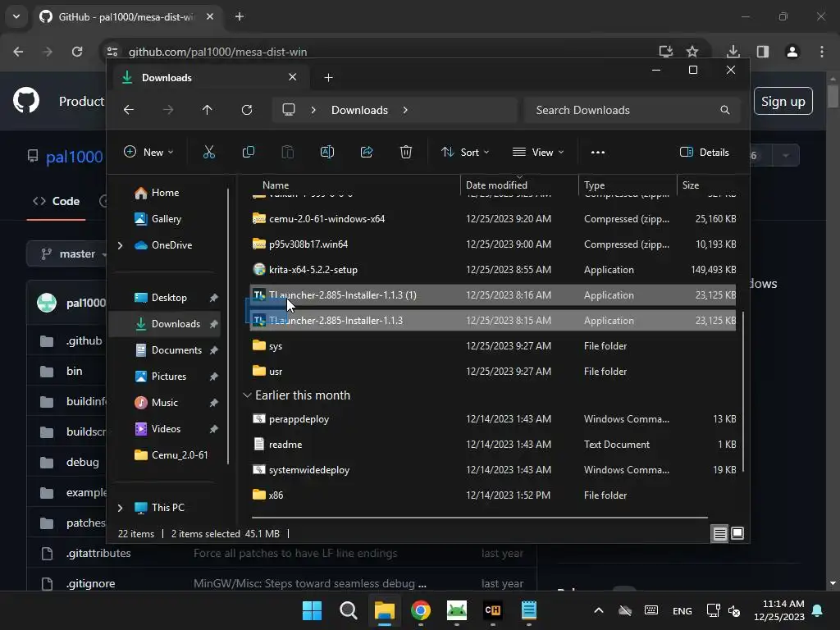The height and width of the screenshot is (630, 840).
Task: Select cemu-2.0-61-windows-x64 zip file
Action: pyautogui.click(x=493, y=219)
